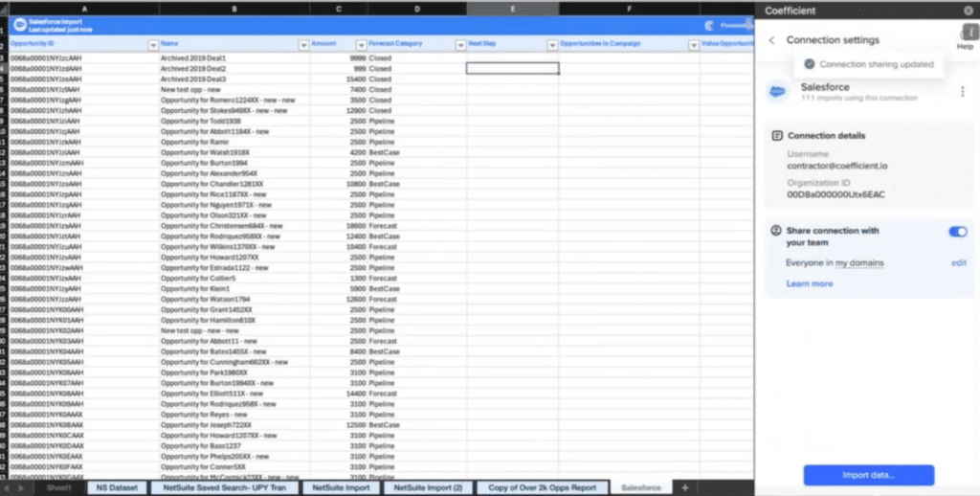This screenshot has height=496, width=980.
Task: Open the Learn more link
Action: (x=810, y=283)
